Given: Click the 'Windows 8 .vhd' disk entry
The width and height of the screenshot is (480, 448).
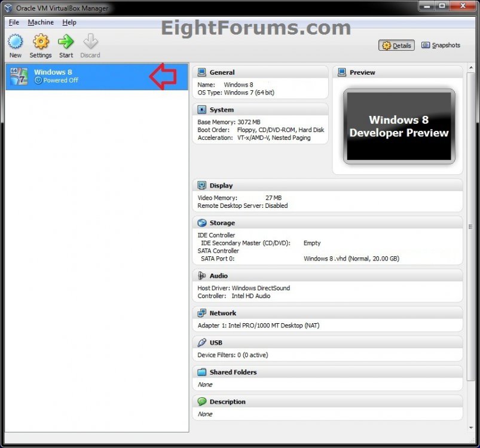Looking at the screenshot, I should 351,259.
